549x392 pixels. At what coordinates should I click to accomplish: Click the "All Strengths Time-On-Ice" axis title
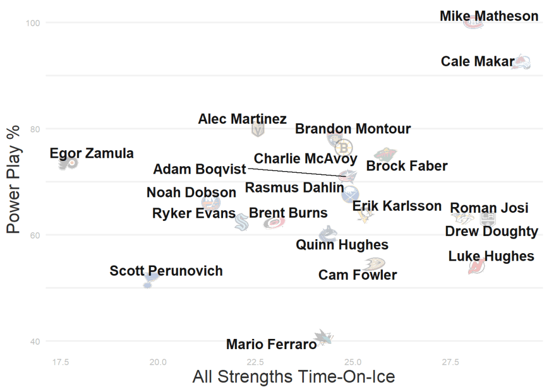293,376
